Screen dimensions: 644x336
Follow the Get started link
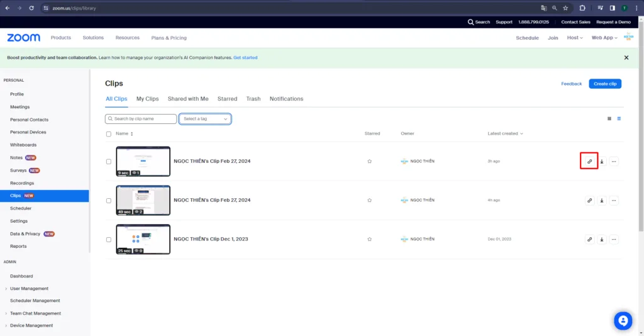click(x=245, y=58)
